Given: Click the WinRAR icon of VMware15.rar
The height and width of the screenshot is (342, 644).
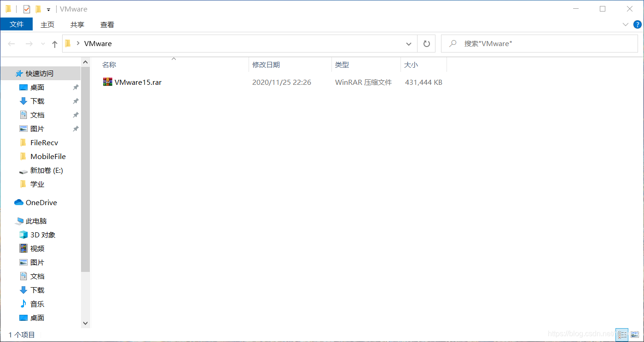Looking at the screenshot, I should click(x=108, y=82).
